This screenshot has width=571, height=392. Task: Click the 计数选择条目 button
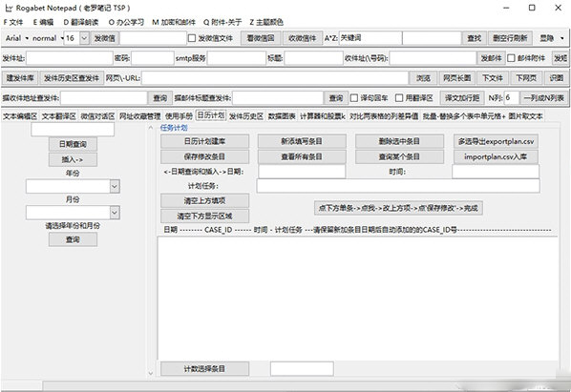click(x=204, y=369)
